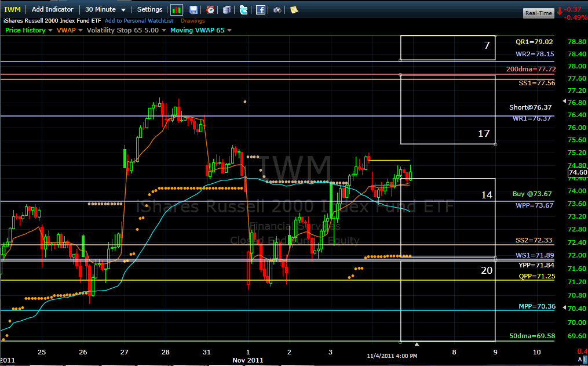
Task: Click the Nov 2011 label on time axis
Action: (x=247, y=360)
